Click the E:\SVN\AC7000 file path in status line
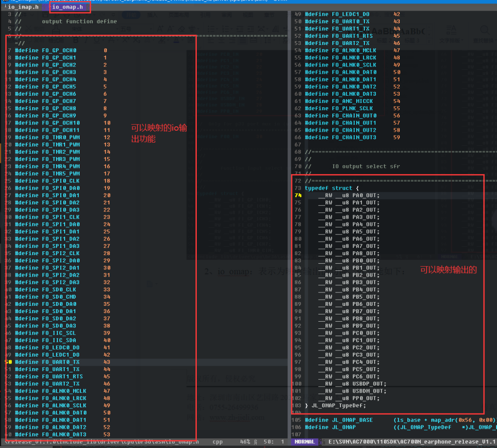497x448 pixels. tap(412, 442)
